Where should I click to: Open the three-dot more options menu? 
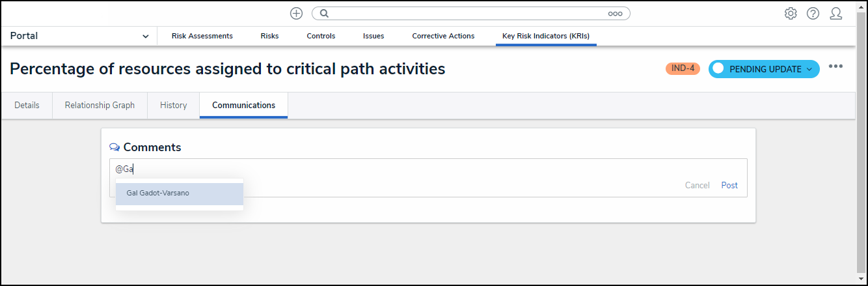tap(835, 66)
